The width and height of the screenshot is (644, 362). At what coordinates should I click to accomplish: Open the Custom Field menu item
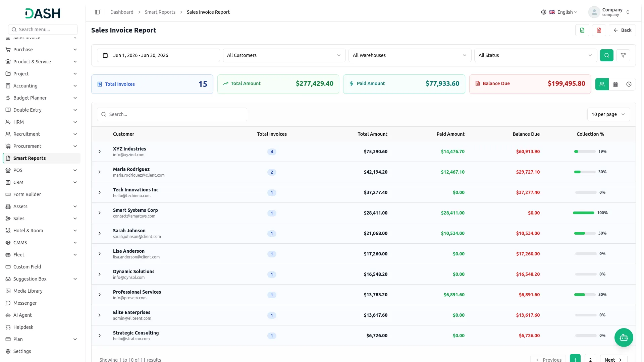point(42,267)
